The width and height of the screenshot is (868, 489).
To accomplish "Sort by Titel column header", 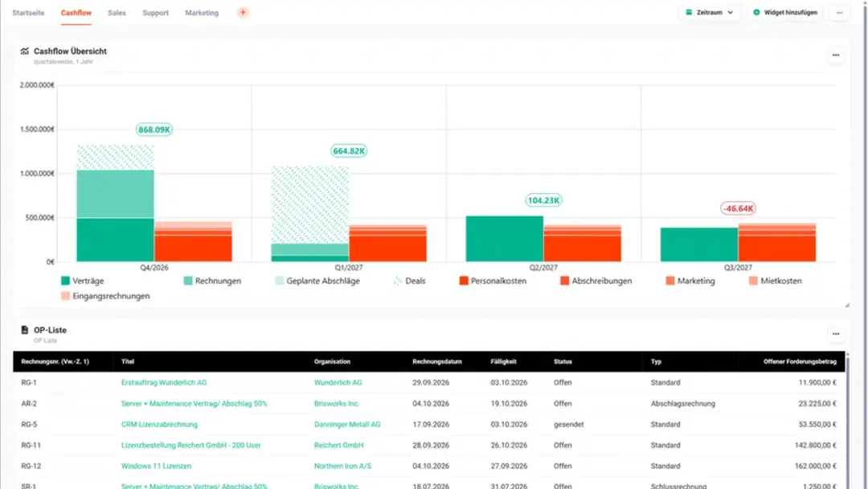I will tap(127, 362).
